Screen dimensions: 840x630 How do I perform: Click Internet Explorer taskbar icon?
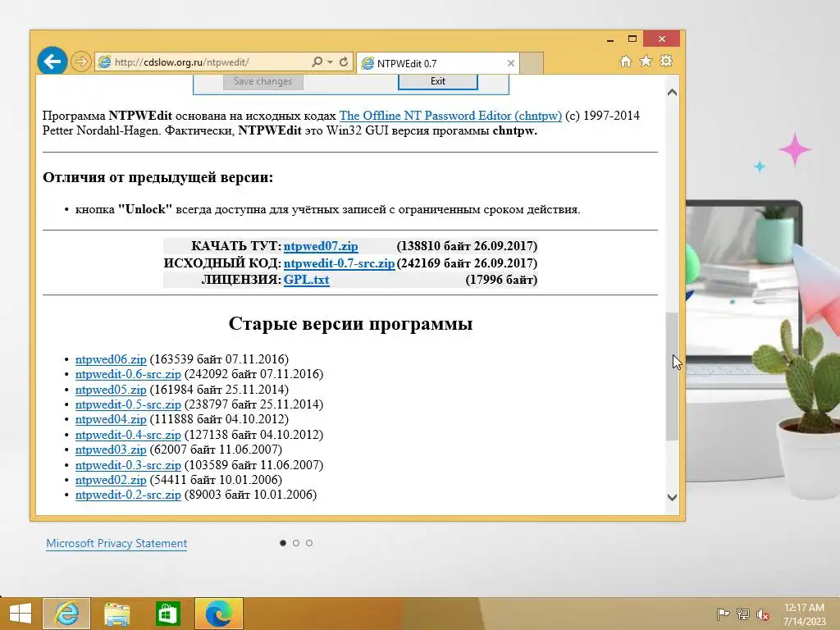click(66, 614)
